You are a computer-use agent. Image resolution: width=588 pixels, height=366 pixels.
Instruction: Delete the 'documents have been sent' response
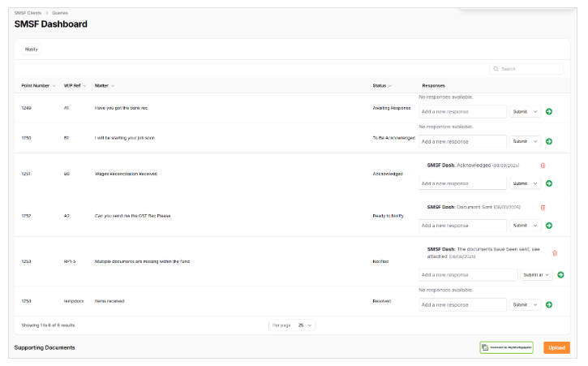[555, 253]
